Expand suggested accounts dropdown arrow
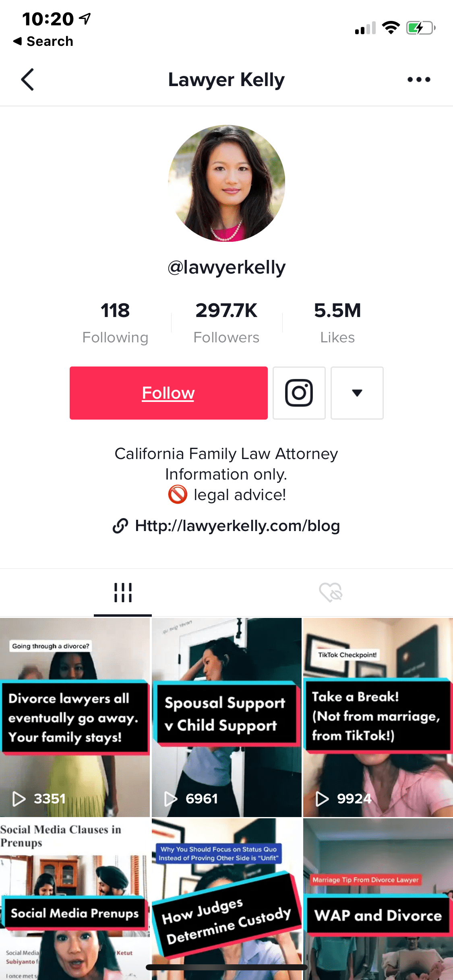The width and height of the screenshot is (453, 980). pyautogui.click(x=357, y=393)
